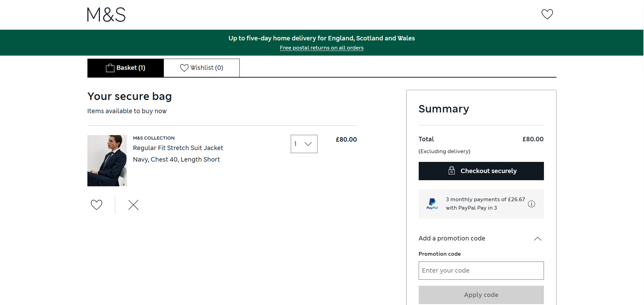The width and height of the screenshot is (644, 305).
Task: Click the Apply code button
Action: coord(481,295)
